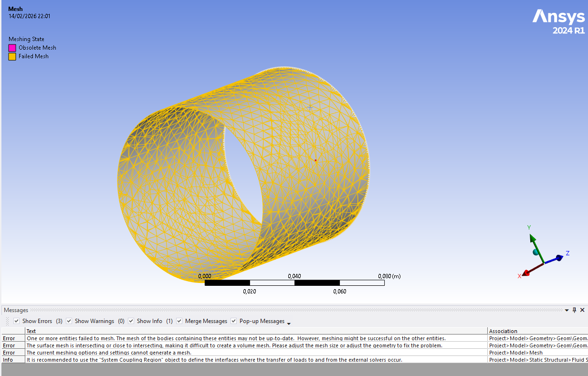Screen dimensions: 588x376
Task: Toggle the Show Errors checkbox
Action: pyautogui.click(x=17, y=321)
